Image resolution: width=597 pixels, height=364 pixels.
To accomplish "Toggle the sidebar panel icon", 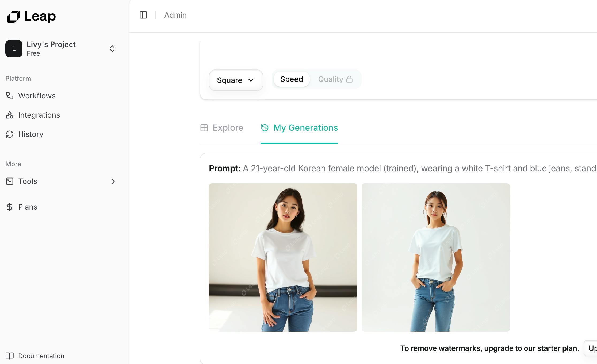I will (x=143, y=15).
